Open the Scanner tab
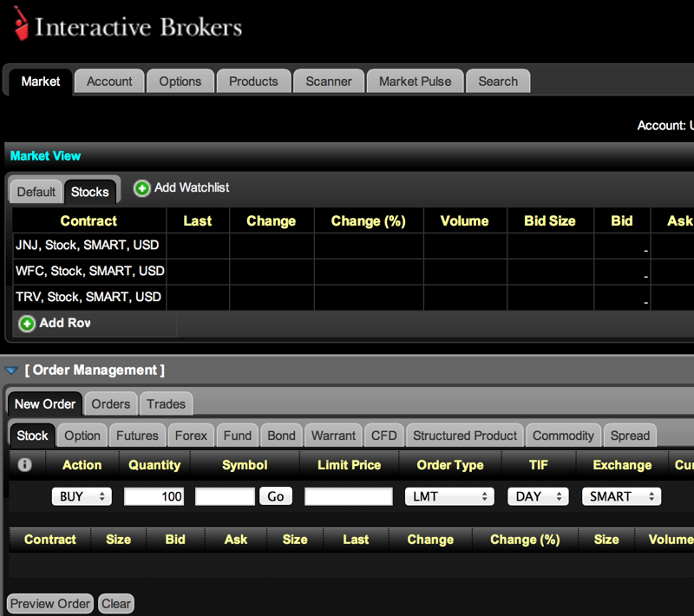 [x=329, y=81]
